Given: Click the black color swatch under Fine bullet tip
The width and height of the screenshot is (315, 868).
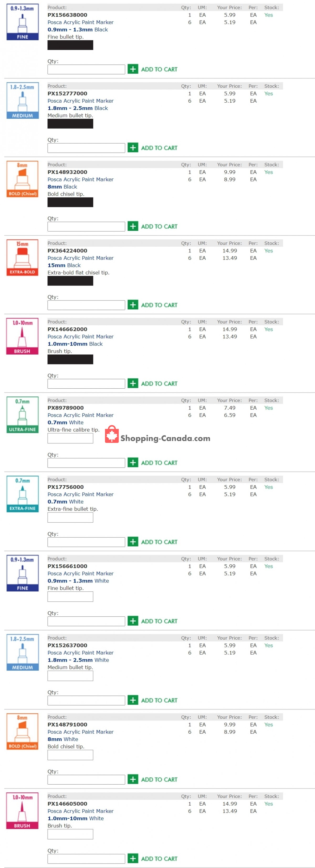Looking at the screenshot, I should pyautogui.click(x=70, y=45).
